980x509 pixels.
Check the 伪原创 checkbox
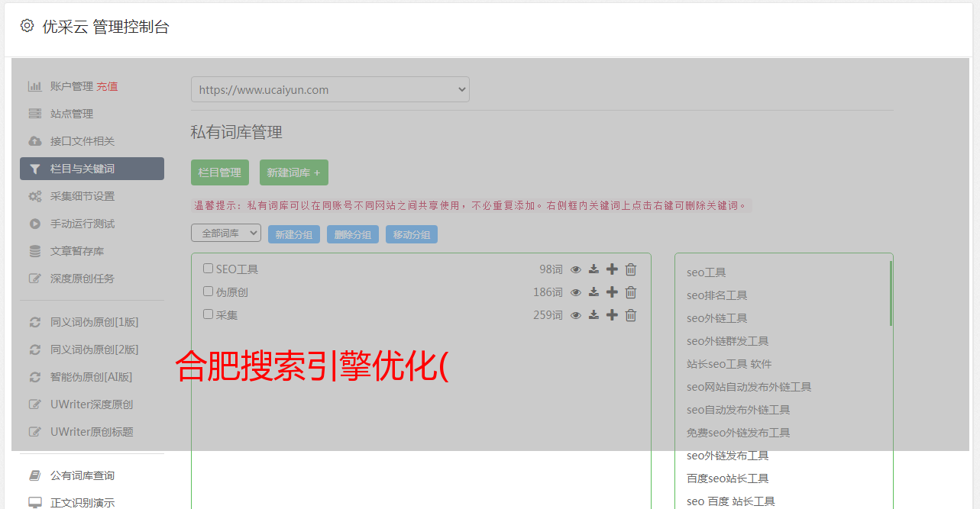coord(208,292)
